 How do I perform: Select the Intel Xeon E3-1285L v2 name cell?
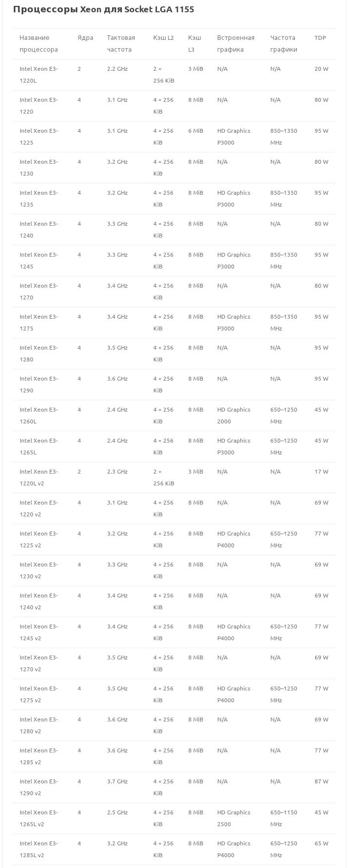(38, 849)
